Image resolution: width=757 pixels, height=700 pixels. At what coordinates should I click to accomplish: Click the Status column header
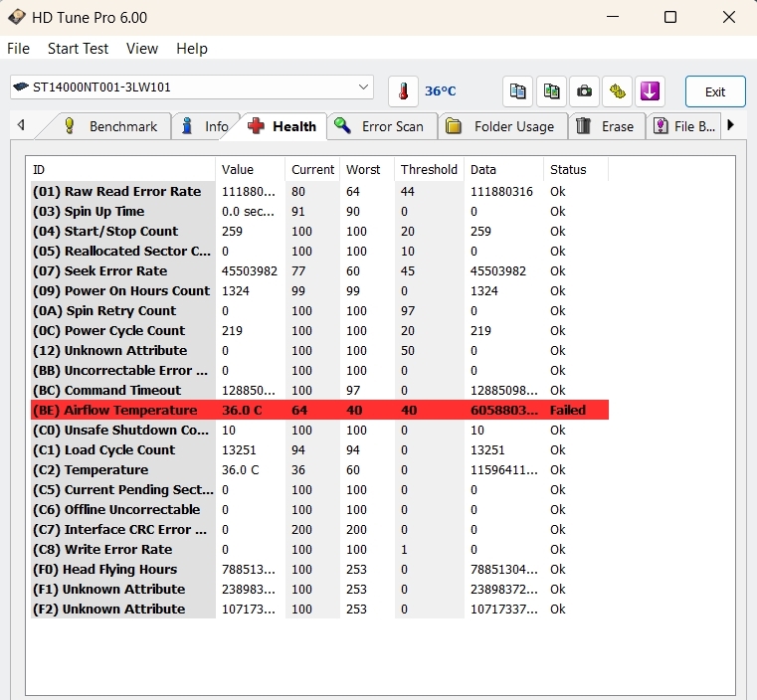pos(568,169)
